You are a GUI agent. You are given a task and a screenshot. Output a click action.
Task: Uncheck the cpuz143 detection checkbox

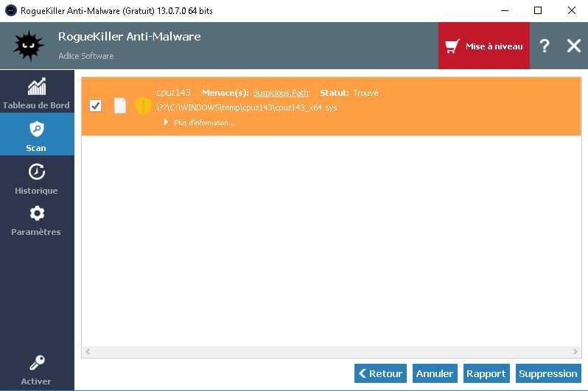coord(96,106)
